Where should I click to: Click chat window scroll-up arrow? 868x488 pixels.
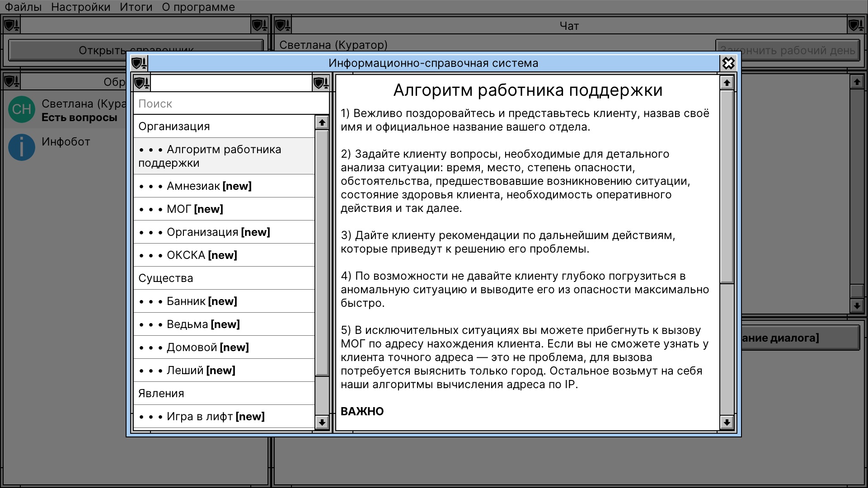pos(857,82)
